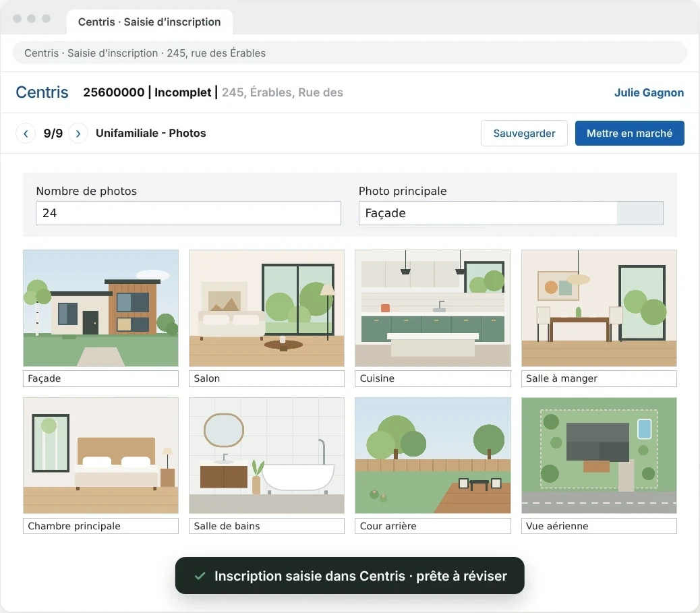Click the Unifamiliale - Photos section title

(x=151, y=133)
